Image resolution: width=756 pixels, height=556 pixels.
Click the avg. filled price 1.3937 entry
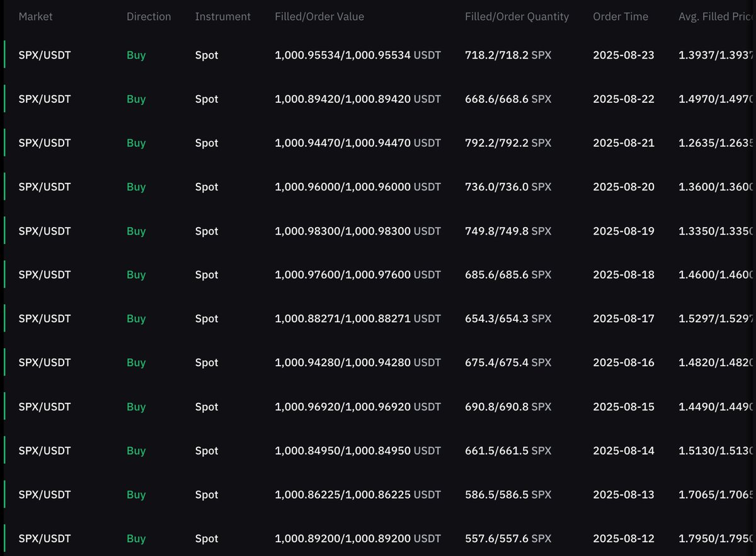(x=715, y=55)
